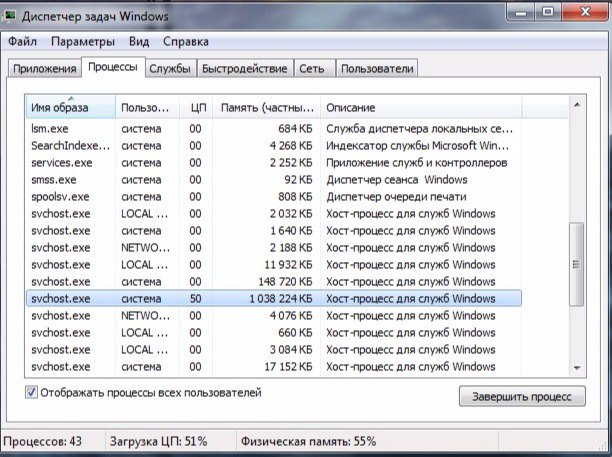The image size is (612, 457).
Task: Select the Процессы tab
Action: pos(113,67)
